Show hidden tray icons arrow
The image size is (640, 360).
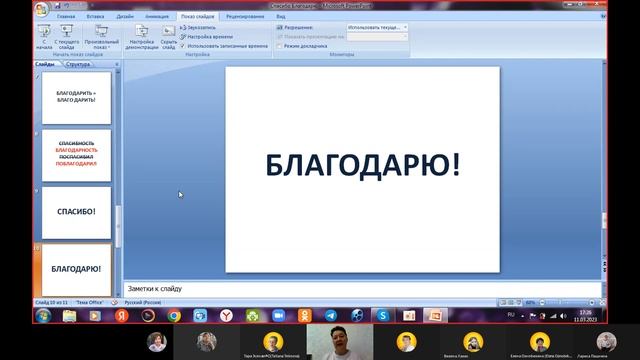523,316
